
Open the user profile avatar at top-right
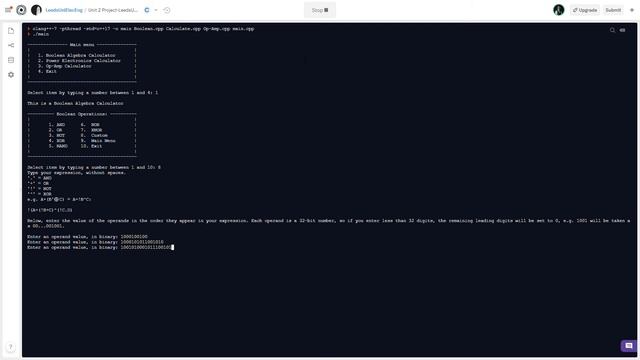pos(558,10)
